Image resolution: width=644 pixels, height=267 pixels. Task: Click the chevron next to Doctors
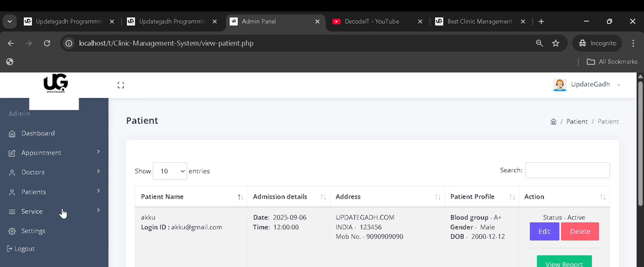(x=99, y=172)
